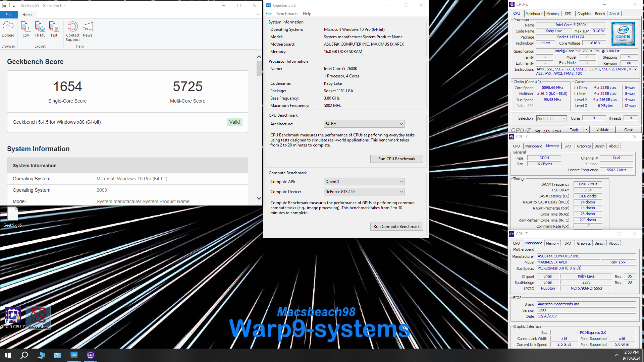The width and height of the screenshot is (644, 362).
Task: Click the Geekbench results scroll-up arrow
Action: pos(259,57)
